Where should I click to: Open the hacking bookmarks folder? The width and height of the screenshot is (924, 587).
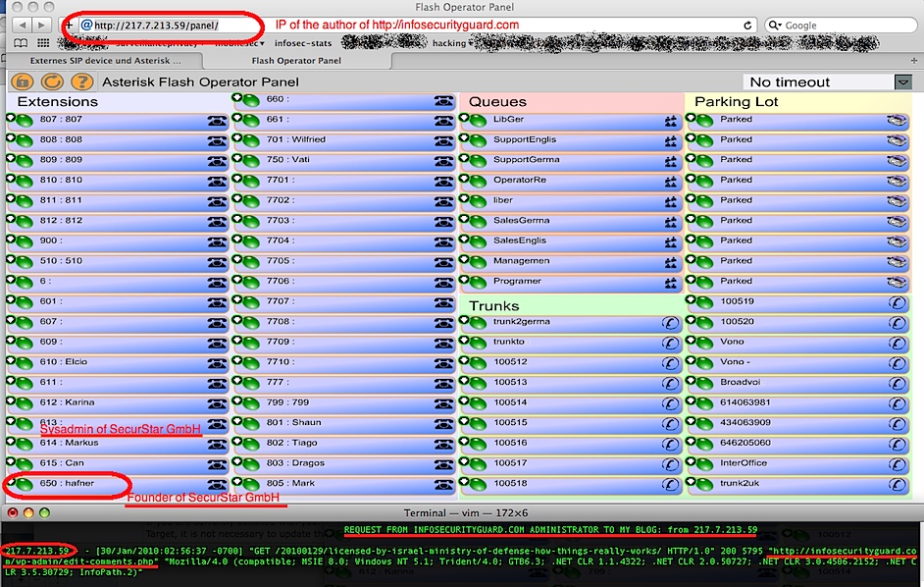(x=452, y=43)
